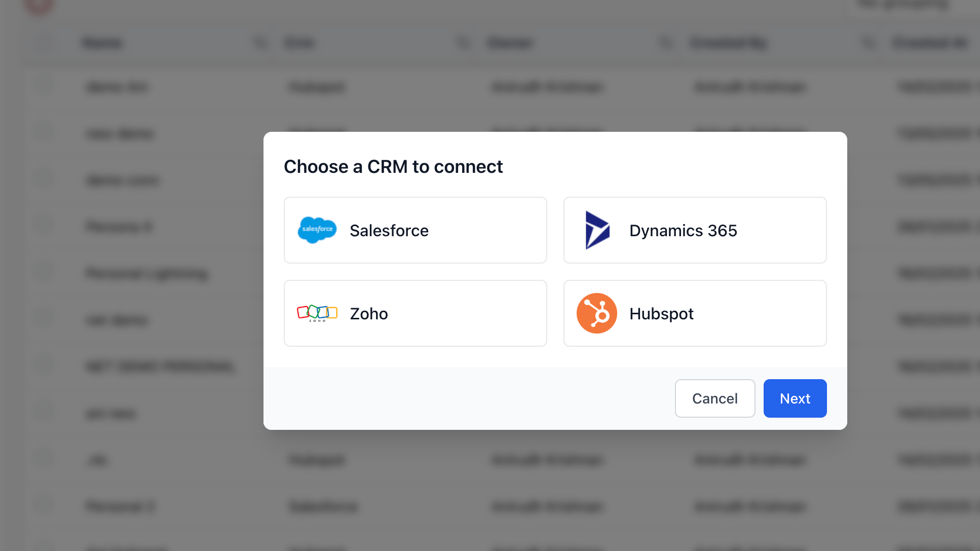Select the Salesforce text label

(x=389, y=231)
